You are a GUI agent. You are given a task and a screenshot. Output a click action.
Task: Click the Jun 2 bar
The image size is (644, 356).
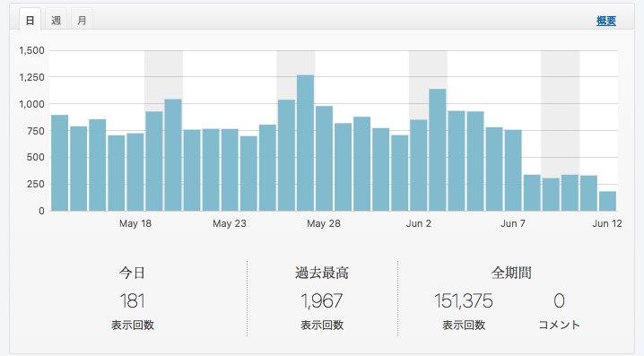[419, 166]
